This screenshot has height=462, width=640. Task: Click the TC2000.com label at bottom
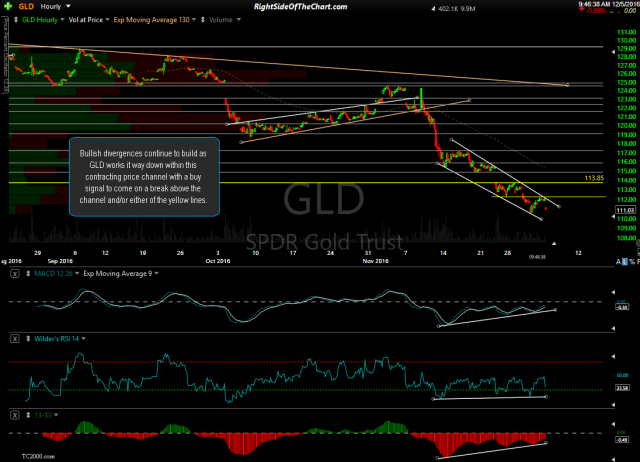tap(38, 457)
